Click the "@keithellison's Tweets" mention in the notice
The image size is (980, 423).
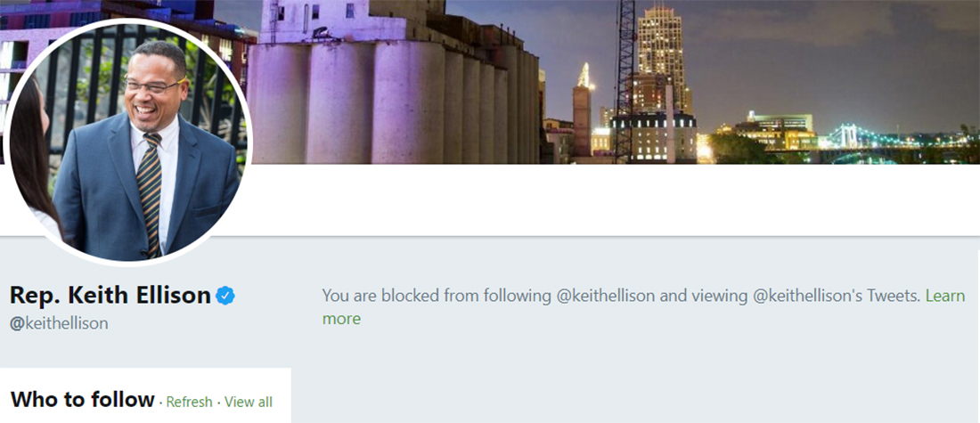tap(837, 295)
